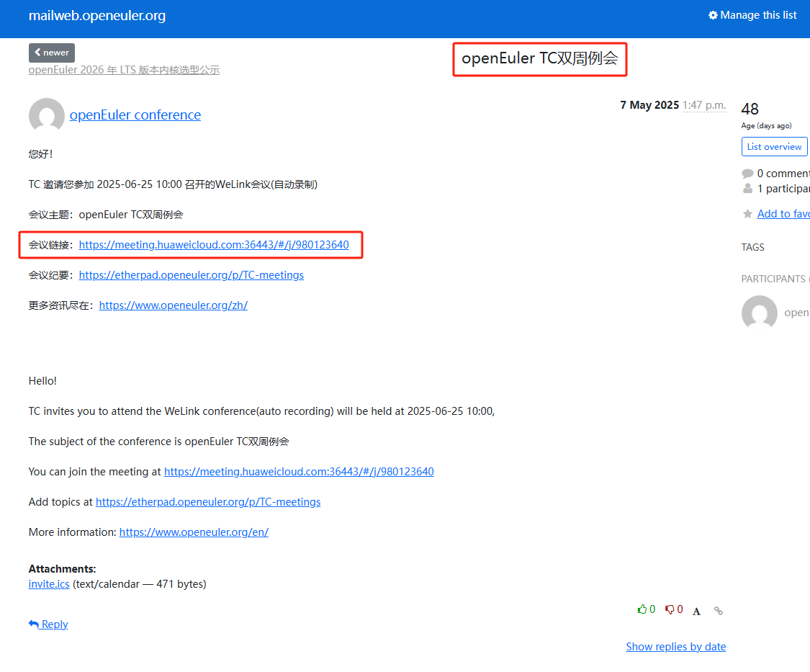
Task: Visit openeuler.org/en/ website link
Action: coord(194,532)
